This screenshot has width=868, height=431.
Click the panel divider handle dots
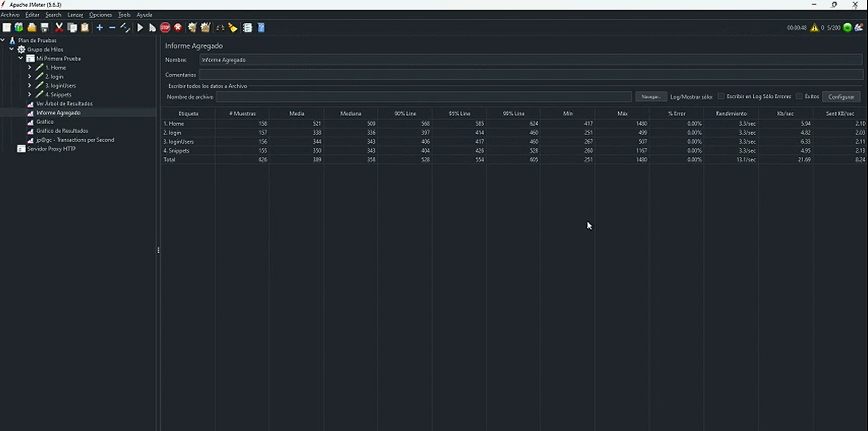pyautogui.click(x=158, y=250)
